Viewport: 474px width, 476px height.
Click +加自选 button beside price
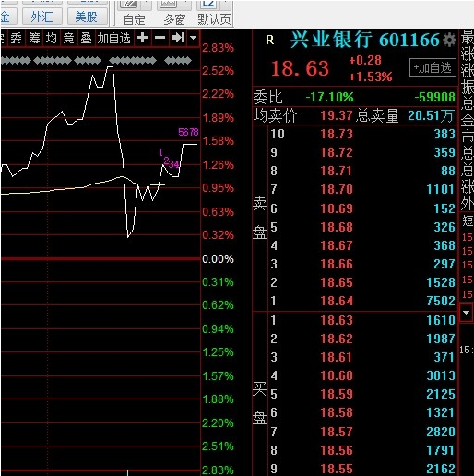[x=433, y=67]
